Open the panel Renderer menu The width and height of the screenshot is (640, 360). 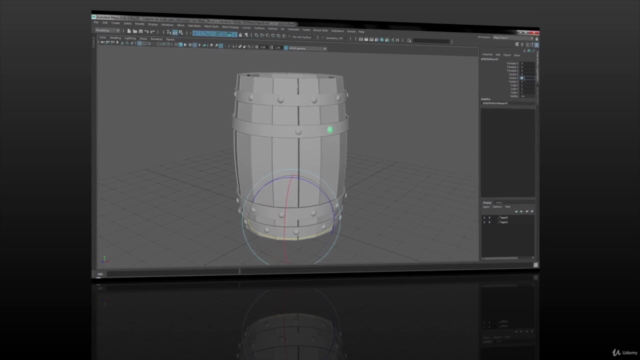tap(156, 39)
